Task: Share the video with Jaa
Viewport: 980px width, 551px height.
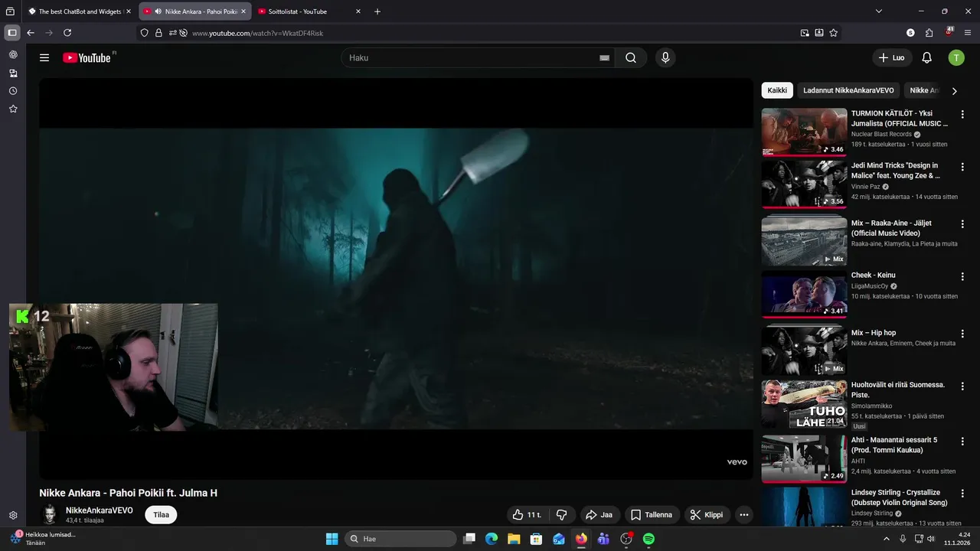Action: pyautogui.click(x=599, y=515)
